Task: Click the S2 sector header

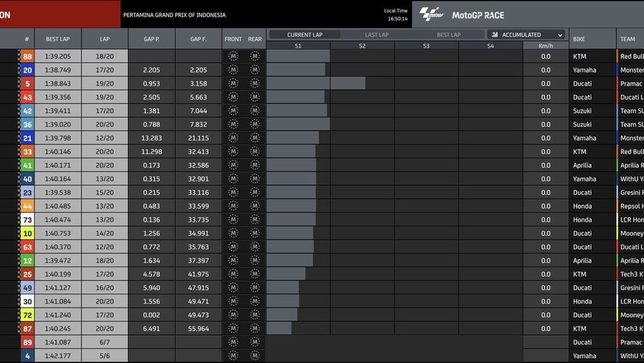Action: [363, 46]
